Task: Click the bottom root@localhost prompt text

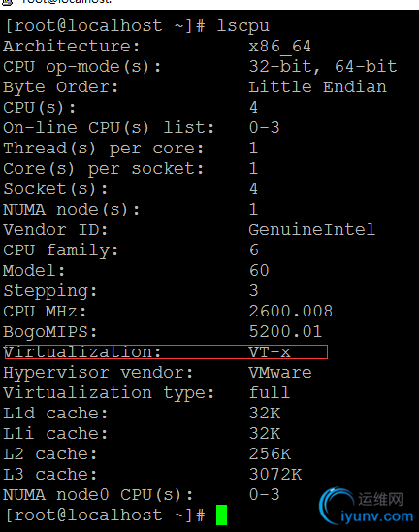Action: (x=105, y=515)
